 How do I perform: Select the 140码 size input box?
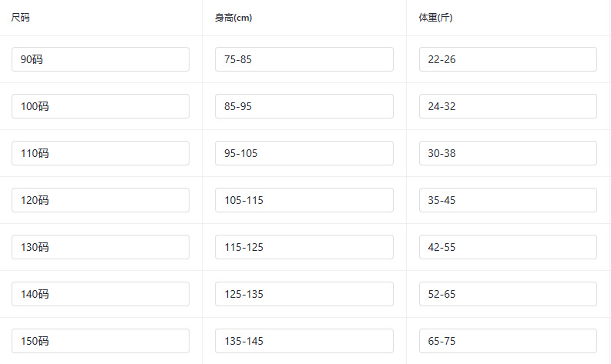pos(100,294)
